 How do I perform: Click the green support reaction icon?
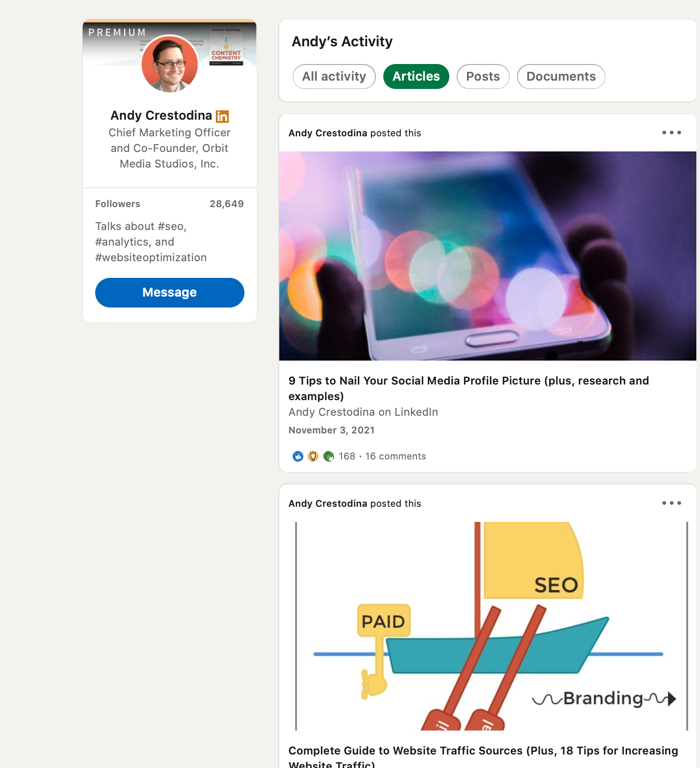pyautogui.click(x=329, y=456)
